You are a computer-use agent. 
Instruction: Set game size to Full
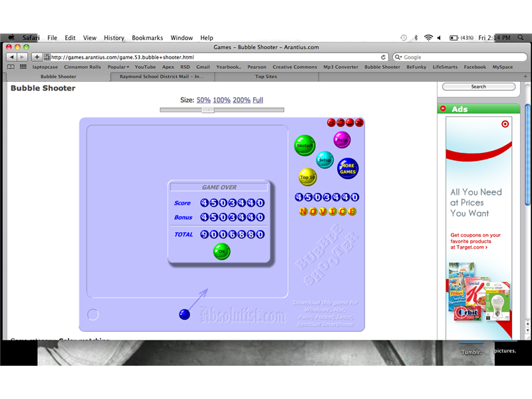point(258,100)
